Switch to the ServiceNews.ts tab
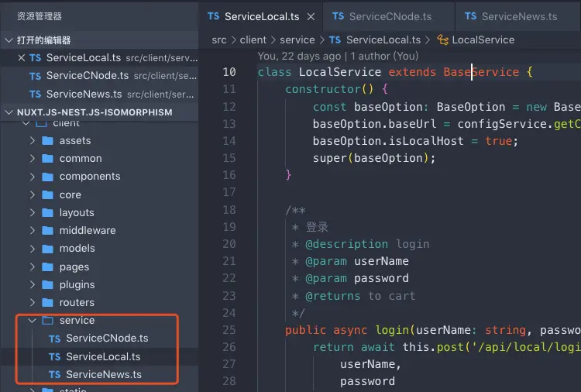Screen dimensions: 581x392 point(517,16)
